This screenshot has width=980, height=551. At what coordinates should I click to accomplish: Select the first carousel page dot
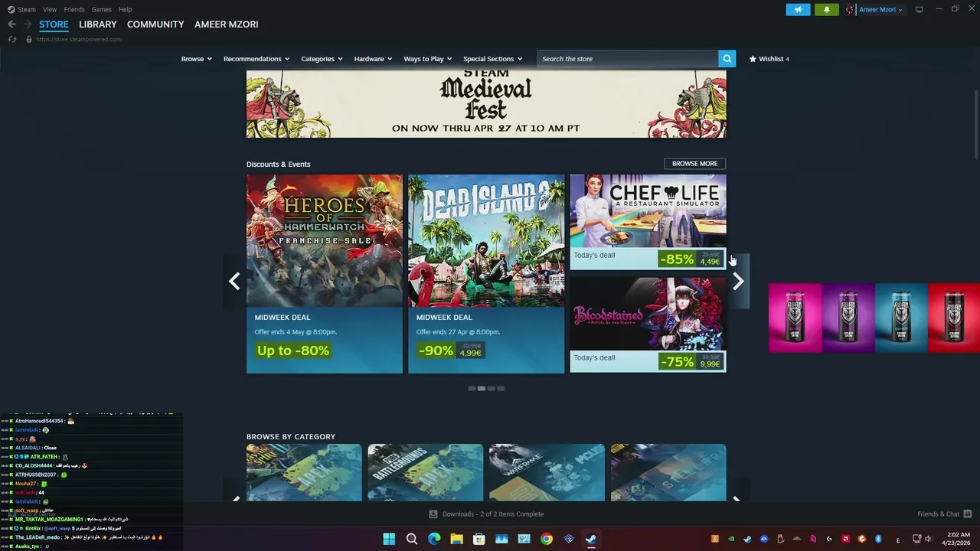tap(472, 389)
